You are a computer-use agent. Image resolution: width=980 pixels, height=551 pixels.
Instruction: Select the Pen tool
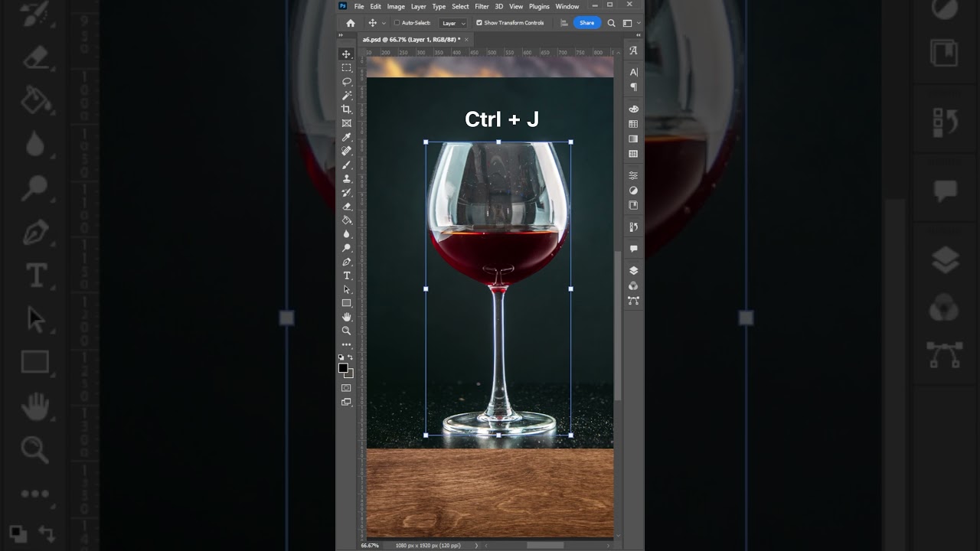point(346,262)
